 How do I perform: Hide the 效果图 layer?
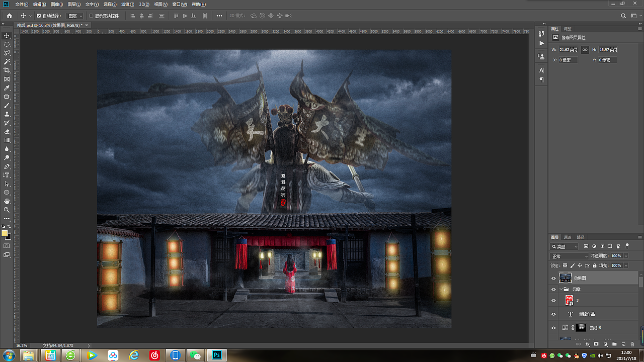[x=553, y=278]
